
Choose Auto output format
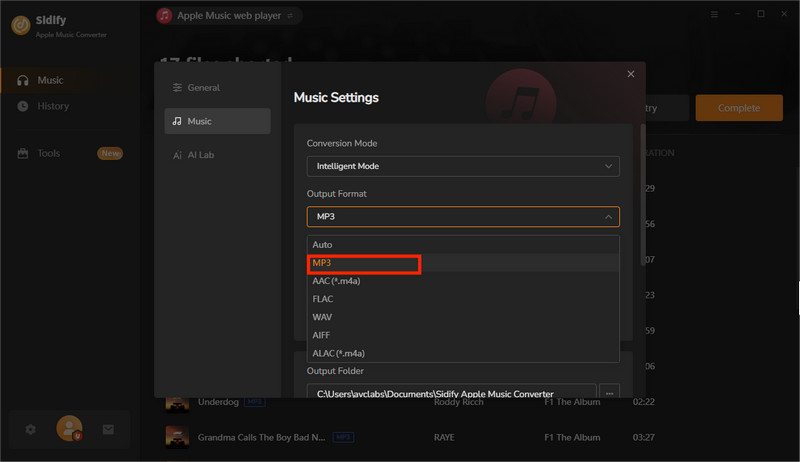[463, 245]
